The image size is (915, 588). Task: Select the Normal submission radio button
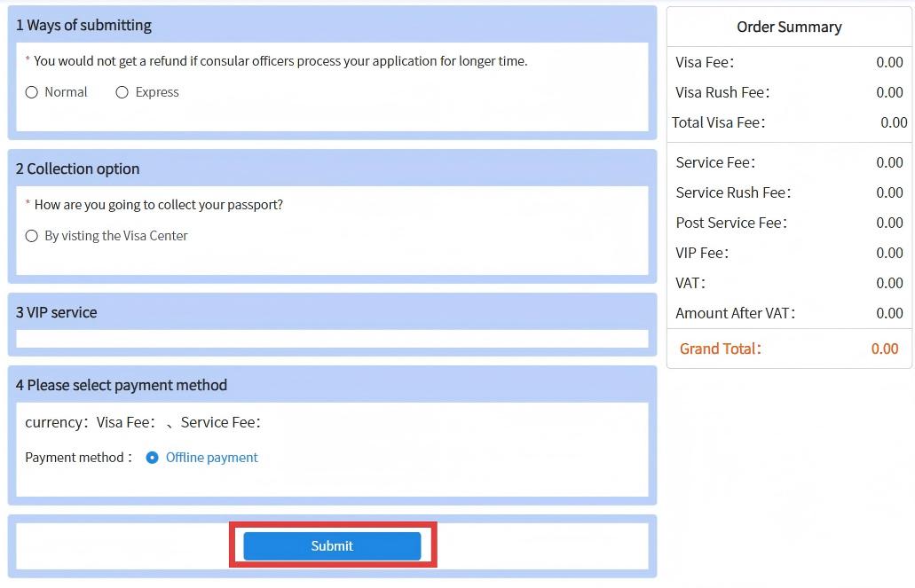(32, 92)
